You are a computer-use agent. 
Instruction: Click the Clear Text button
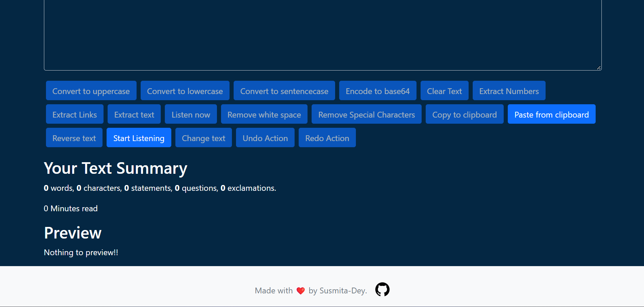coord(444,91)
